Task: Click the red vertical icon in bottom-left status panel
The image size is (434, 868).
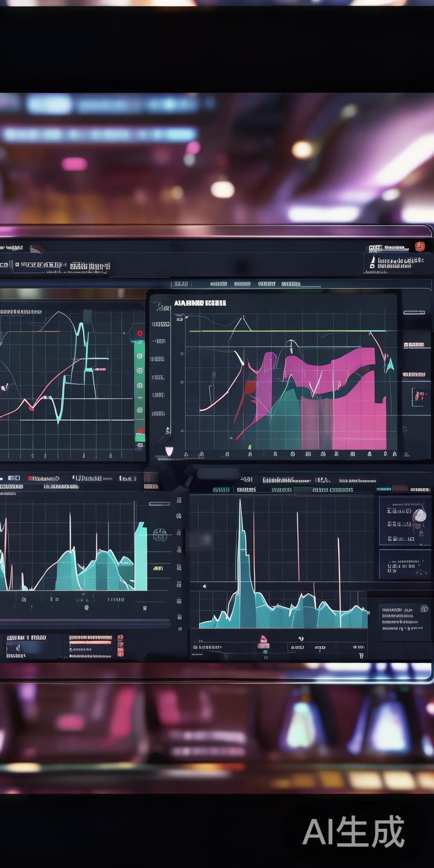Action: pos(120,645)
